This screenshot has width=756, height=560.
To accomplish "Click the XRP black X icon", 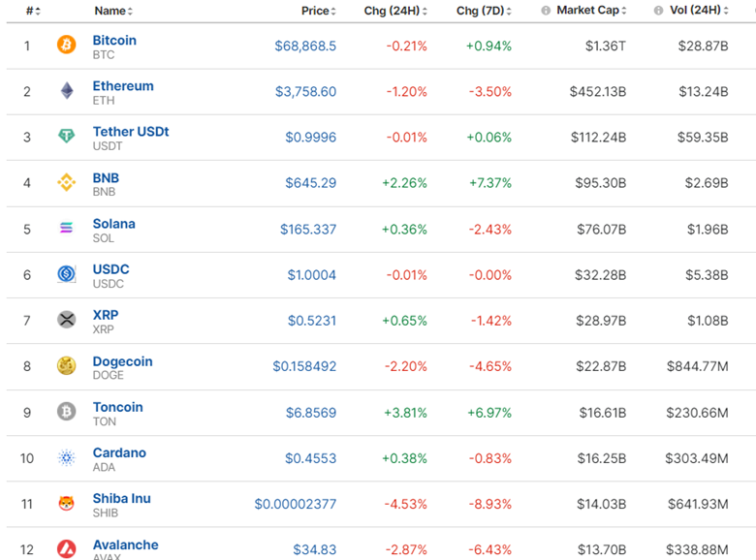I will coord(67,320).
